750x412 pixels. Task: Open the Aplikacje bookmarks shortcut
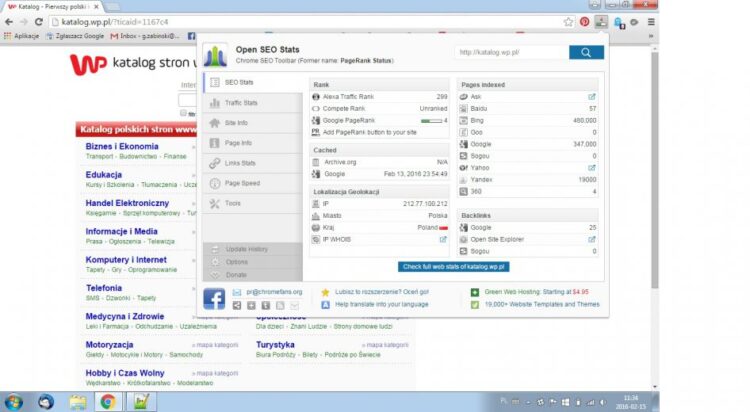point(21,36)
